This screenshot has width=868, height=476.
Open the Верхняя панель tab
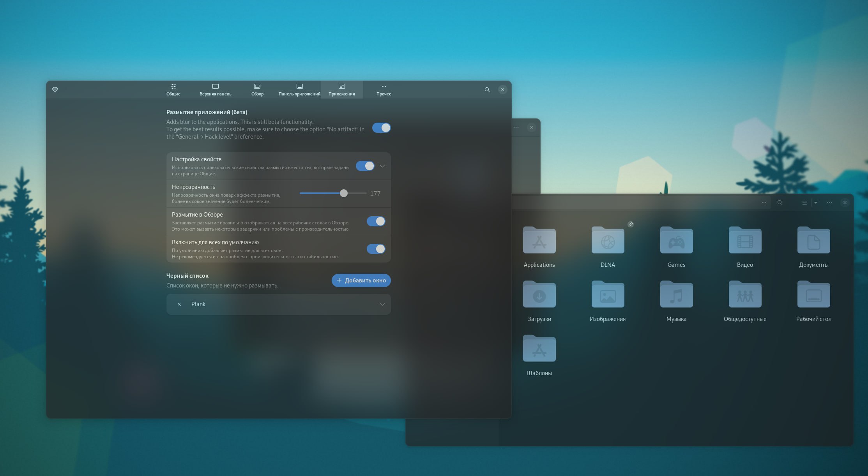tap(215, 90)
